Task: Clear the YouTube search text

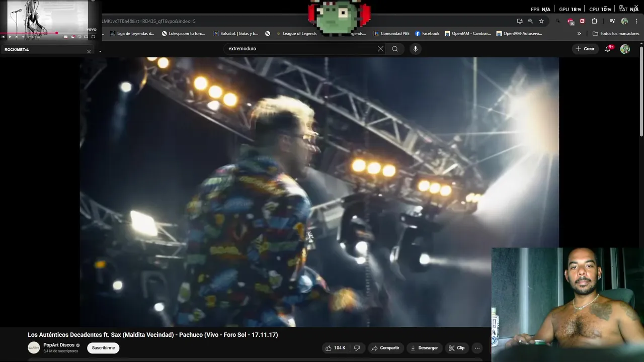Action: tap(380, 49)
